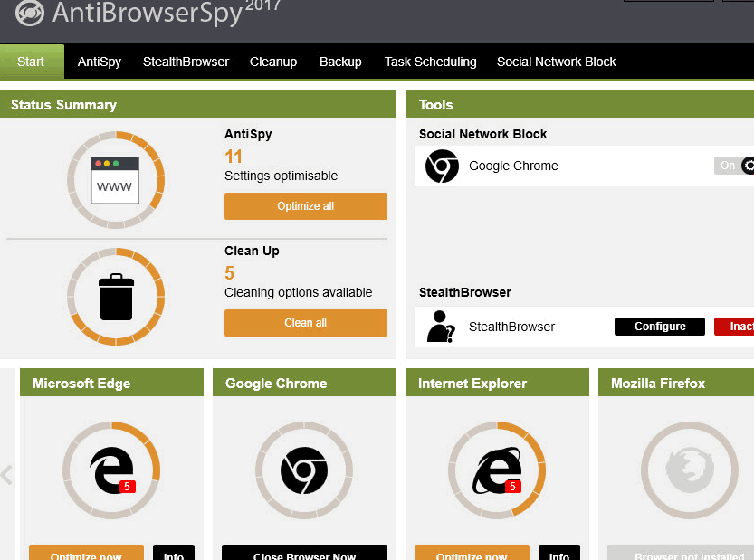Click the Internet Explorer card header
This screenshot has height=560, width=754.
pos(497,383)
